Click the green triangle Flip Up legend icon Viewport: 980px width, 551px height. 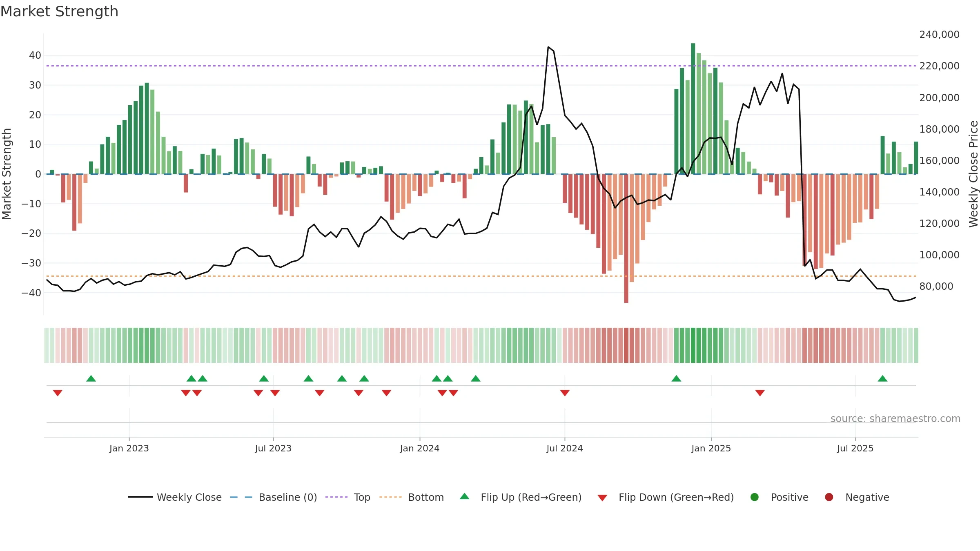pos(464,497)
